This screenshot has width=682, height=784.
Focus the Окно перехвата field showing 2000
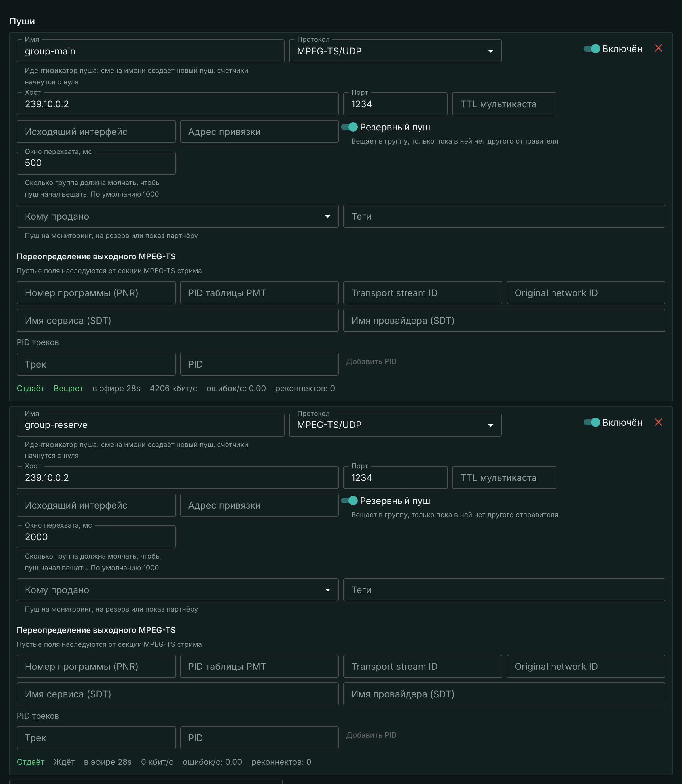96,537
